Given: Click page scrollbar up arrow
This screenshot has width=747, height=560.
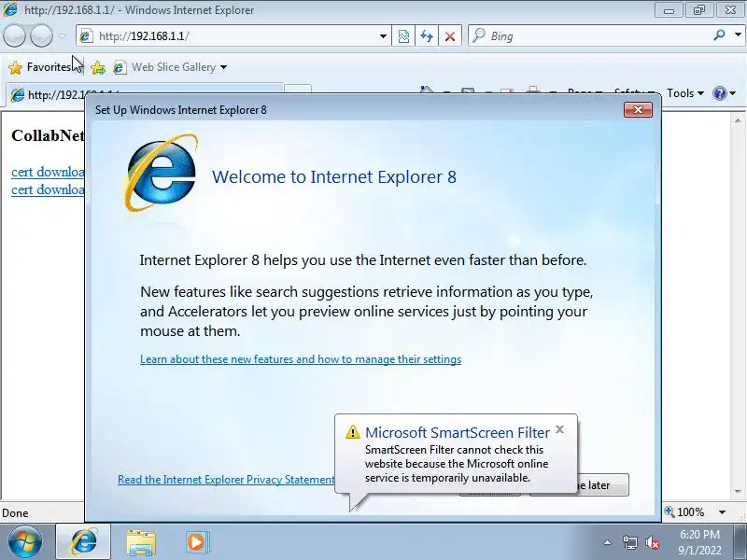Looking at the screenshot, I should pos(738,120).
